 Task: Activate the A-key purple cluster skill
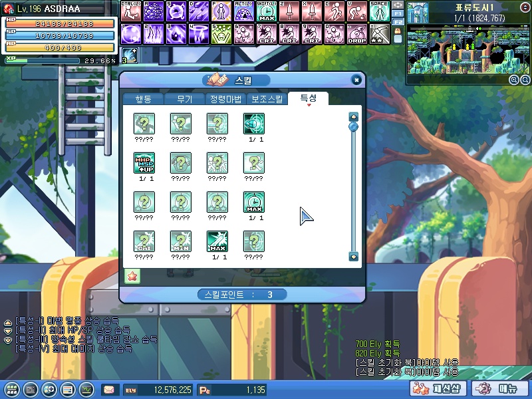[x=154, y=11]
